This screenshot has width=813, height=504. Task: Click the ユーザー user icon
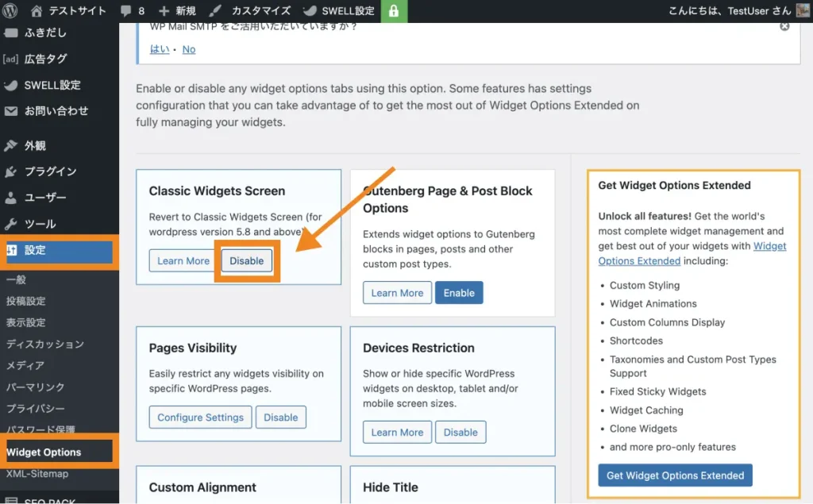[11, 198]
